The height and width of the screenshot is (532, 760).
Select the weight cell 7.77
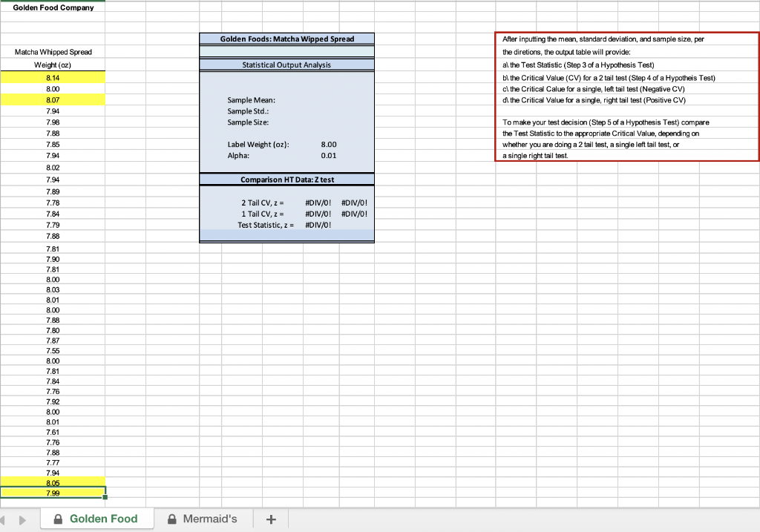(53, 463)
